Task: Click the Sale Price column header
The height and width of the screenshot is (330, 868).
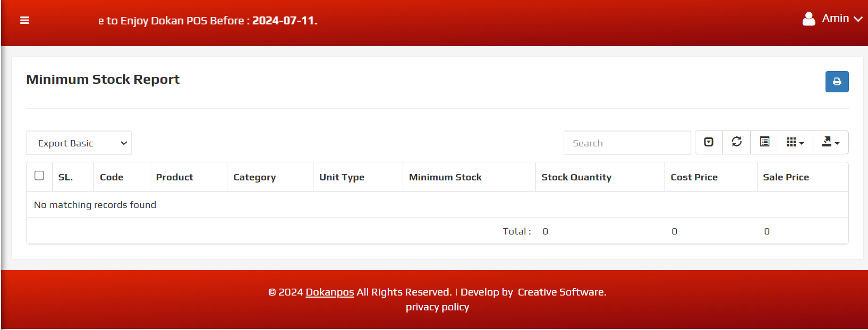Action: pyautogui.click(x=786, y=177)
